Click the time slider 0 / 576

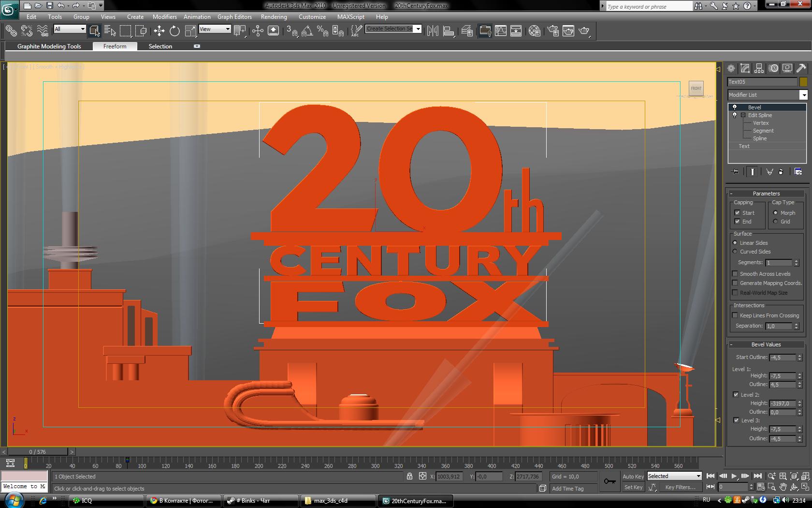[x=38, y=452]
